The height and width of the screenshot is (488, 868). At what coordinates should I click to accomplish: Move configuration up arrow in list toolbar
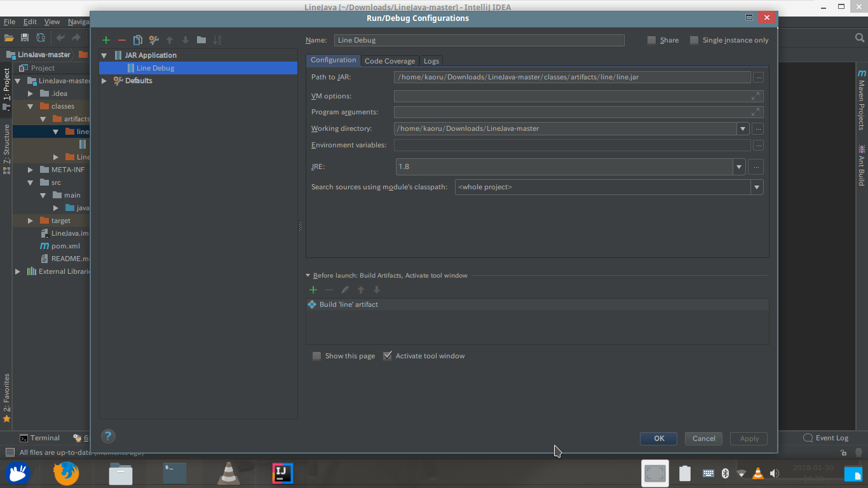tap(170, 40)
